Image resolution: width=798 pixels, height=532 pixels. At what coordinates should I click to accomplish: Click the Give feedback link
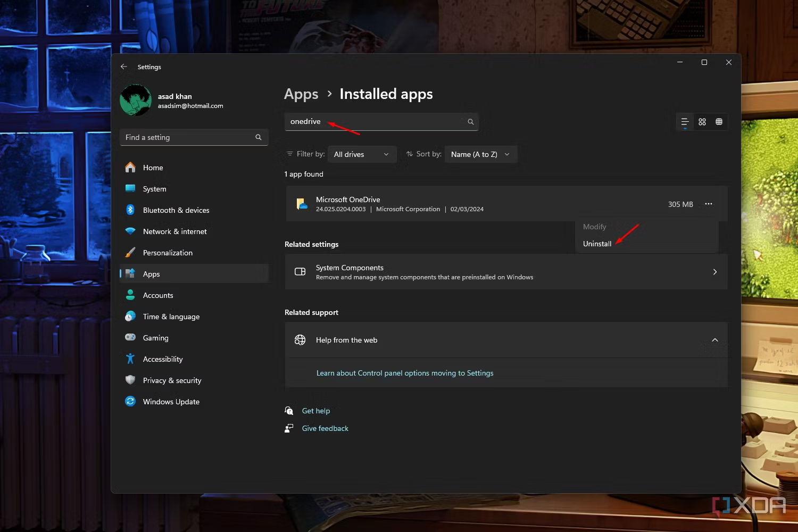[x=325, y=428]
